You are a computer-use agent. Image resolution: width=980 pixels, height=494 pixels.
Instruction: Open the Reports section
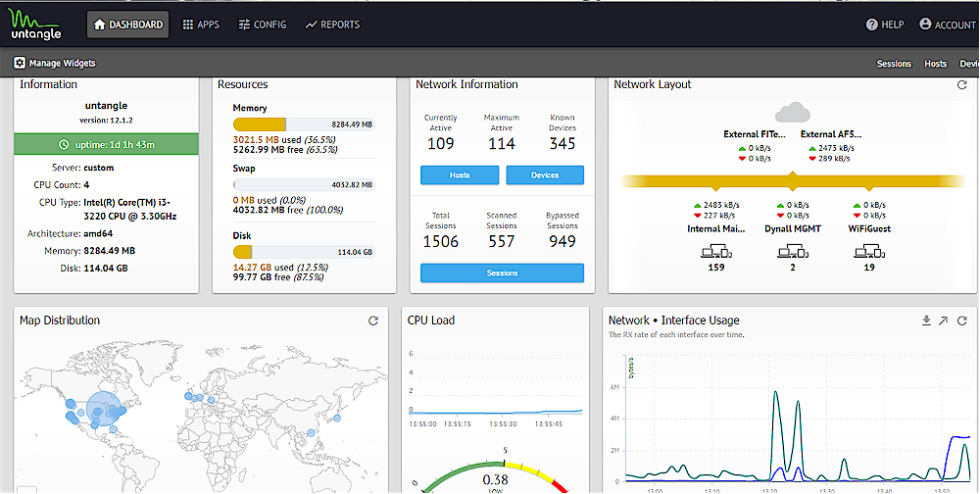pos(332,25)
